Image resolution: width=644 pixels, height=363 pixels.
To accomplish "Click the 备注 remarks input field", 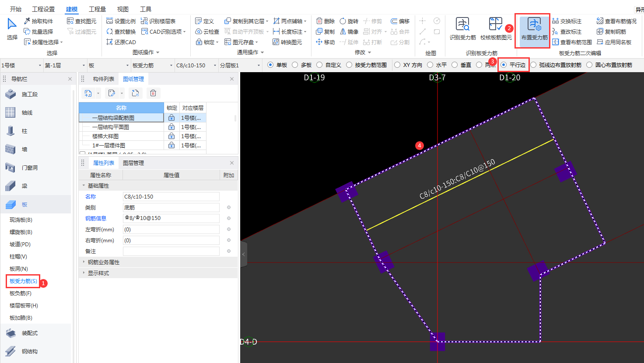I will click(x=171, y=251).
